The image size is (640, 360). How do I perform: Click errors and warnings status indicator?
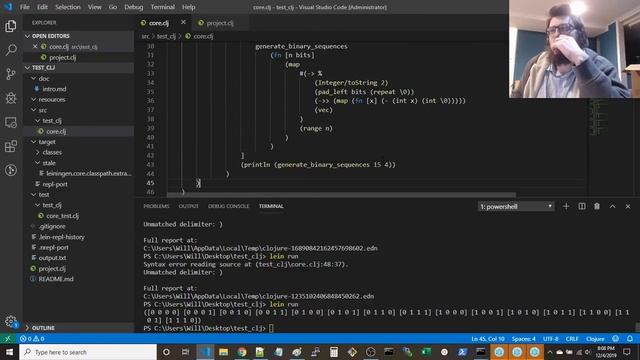(x=32, y=339)
